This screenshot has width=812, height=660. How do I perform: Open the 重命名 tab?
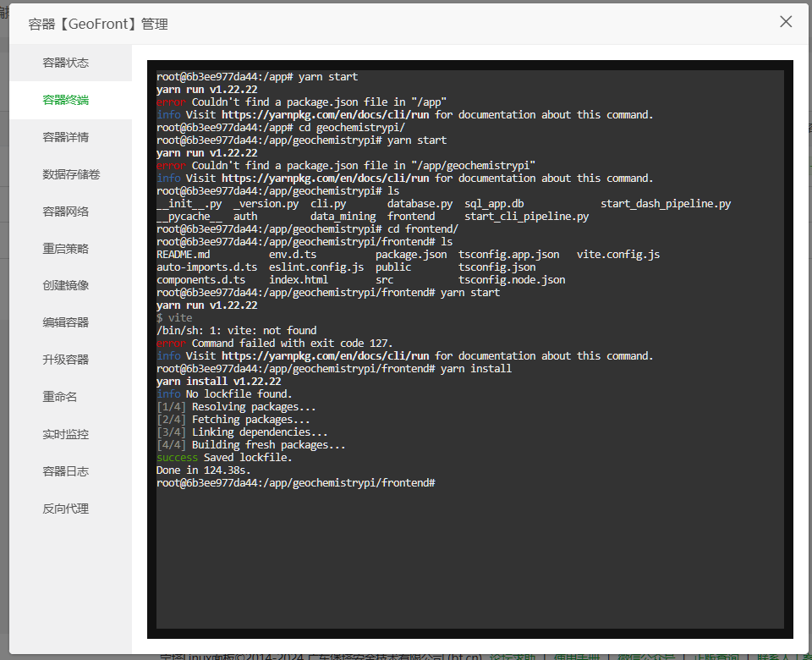(x=70, y=397)
